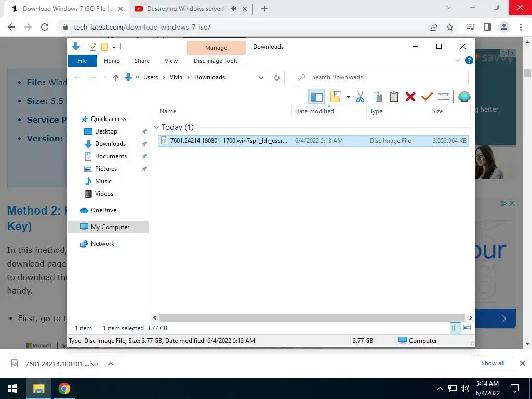Expand the Explorer ribbon chevron
The height and width of the screenshot is (399, 532).
[457, 60]
